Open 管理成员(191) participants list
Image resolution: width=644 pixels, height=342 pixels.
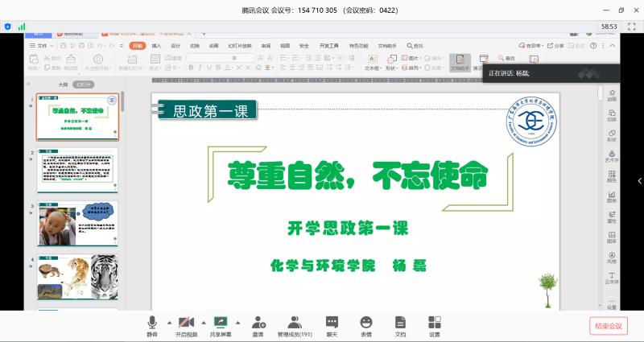pos(295,323)
